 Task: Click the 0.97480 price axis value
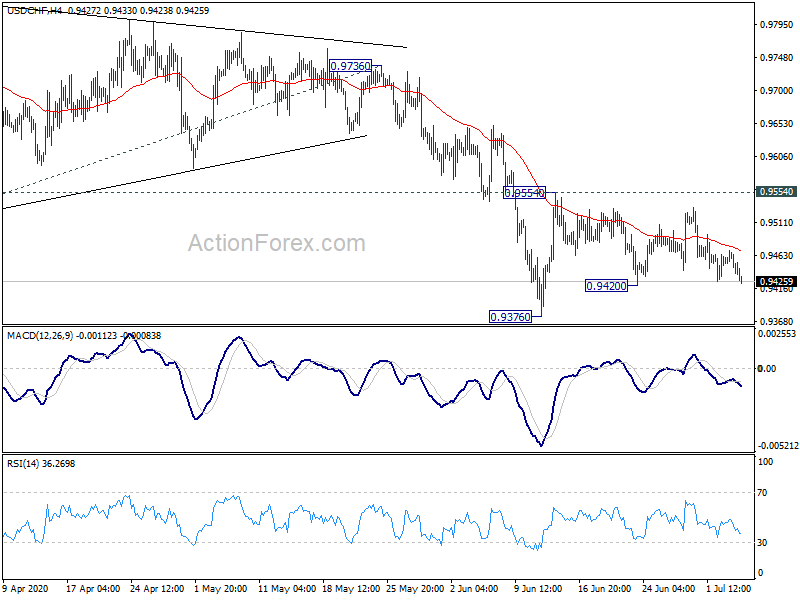click(777, 58)
